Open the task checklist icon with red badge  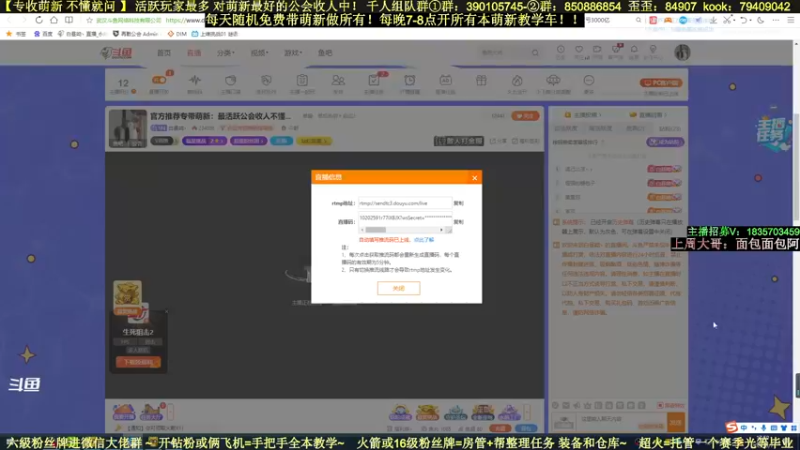pyautogui.click(x=374, y=83)
